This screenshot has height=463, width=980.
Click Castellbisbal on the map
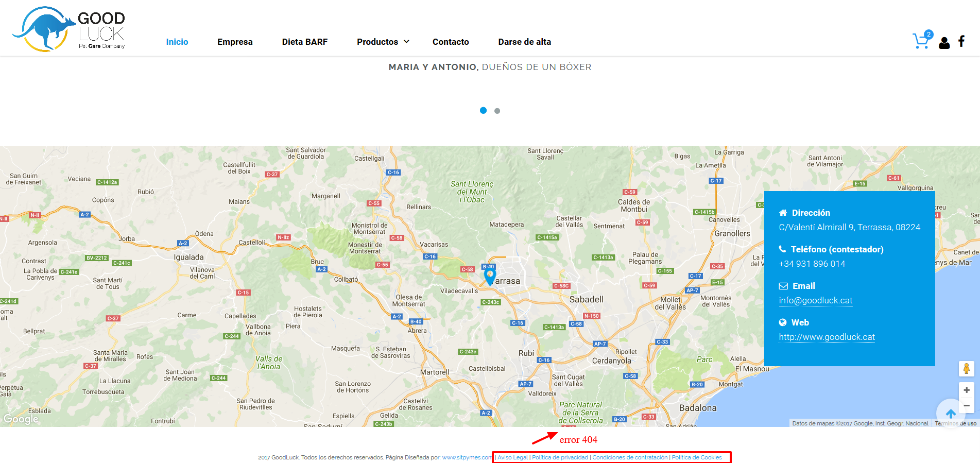[487, 369]
